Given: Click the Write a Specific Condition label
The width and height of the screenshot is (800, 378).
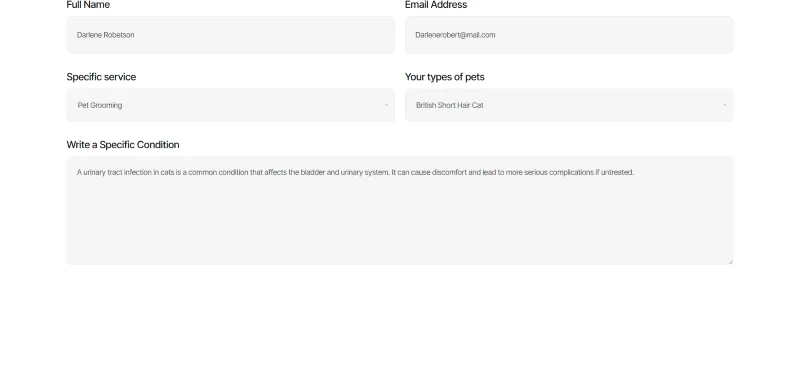Looking at the screenshot, I should (123, 145).
